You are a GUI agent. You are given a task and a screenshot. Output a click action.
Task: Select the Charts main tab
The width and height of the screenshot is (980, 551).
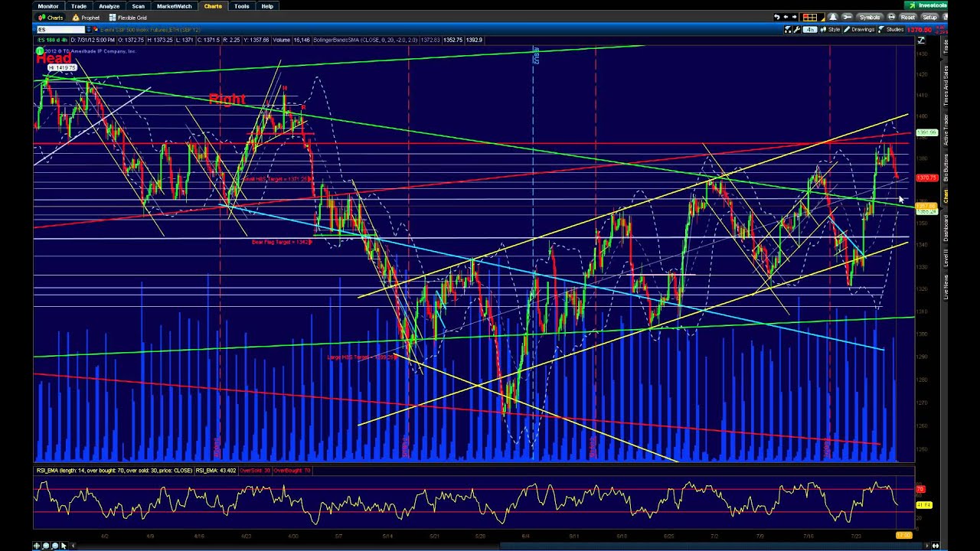213,6
